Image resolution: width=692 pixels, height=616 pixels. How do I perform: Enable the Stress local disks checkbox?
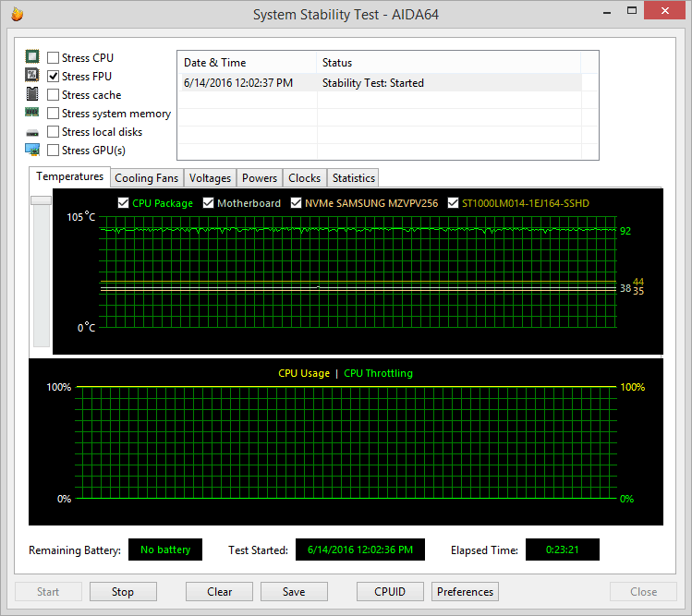(x=53, y=132)
